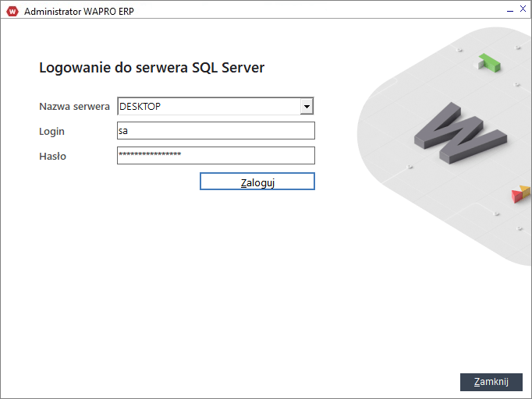
Task: Click the Hasło password field
Action: 216,155
